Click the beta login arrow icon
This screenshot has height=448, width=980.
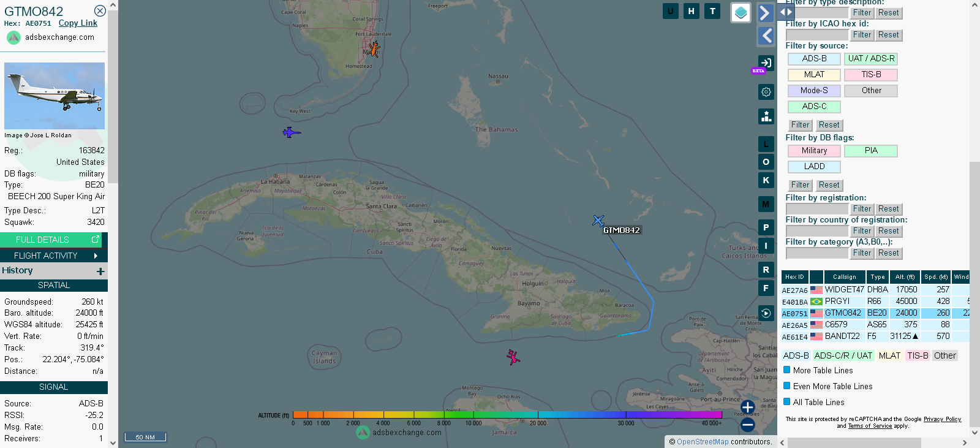(766, 63)
